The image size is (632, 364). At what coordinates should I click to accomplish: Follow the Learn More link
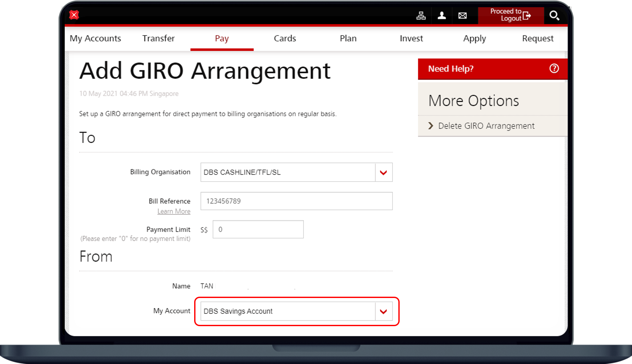point(174,211)
